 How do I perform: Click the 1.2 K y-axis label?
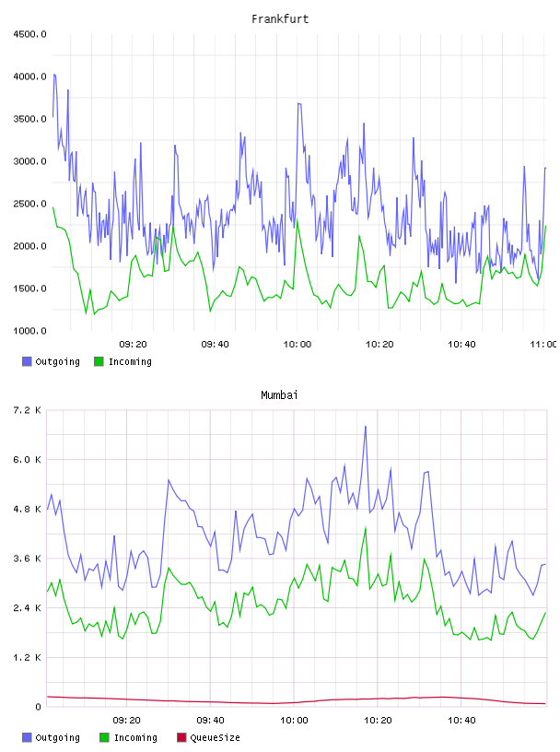(27, 657)
